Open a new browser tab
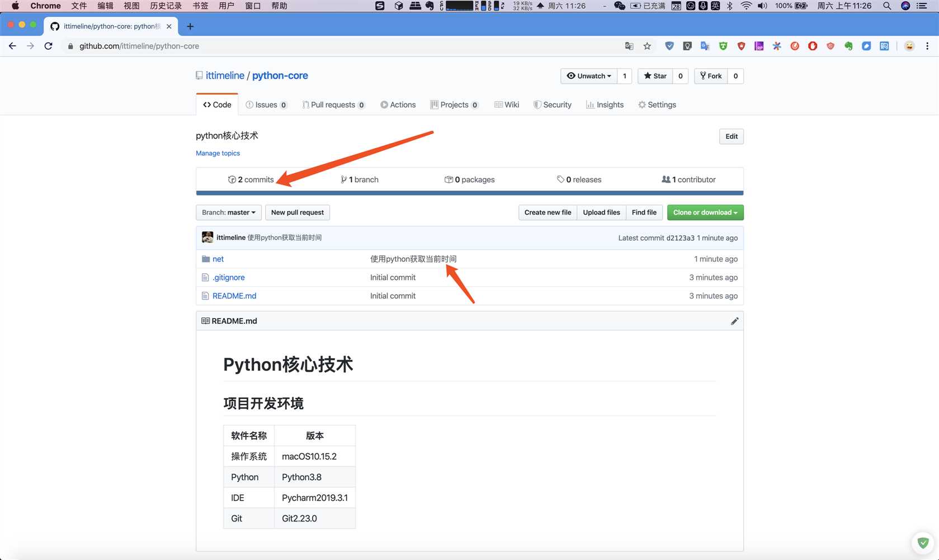Screen dimensions: 939x560 (x=190, y=26)
